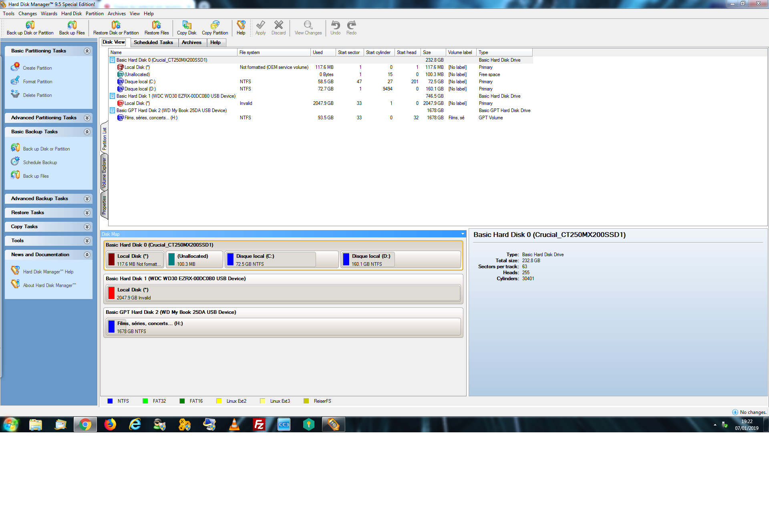Viewport: 769px width, 532px height.
Task: Open FileZilla from the taskbar
Action: [259, 424]
